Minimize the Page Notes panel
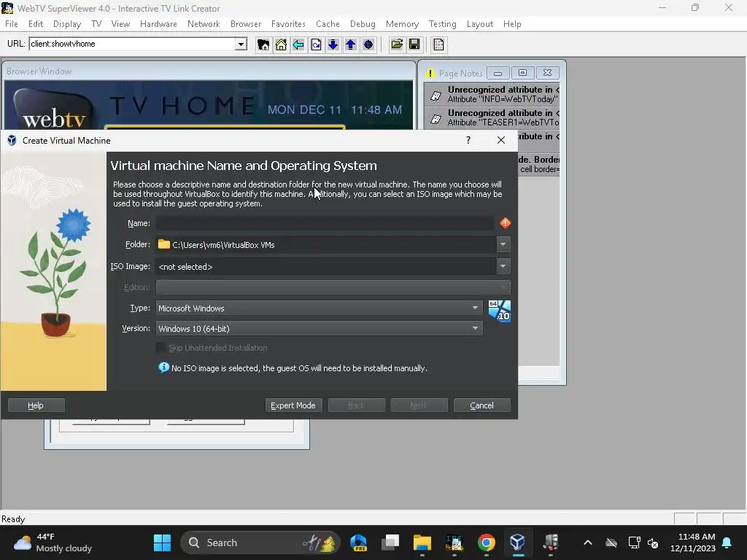The image size is (747, 560). point(498,73)
